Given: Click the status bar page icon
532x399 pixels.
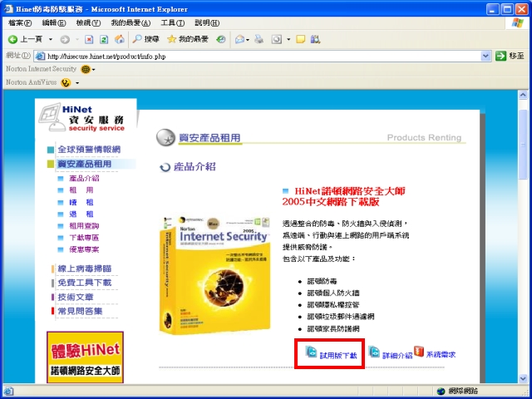Looking at the screenshot, I should coord(8,392).
